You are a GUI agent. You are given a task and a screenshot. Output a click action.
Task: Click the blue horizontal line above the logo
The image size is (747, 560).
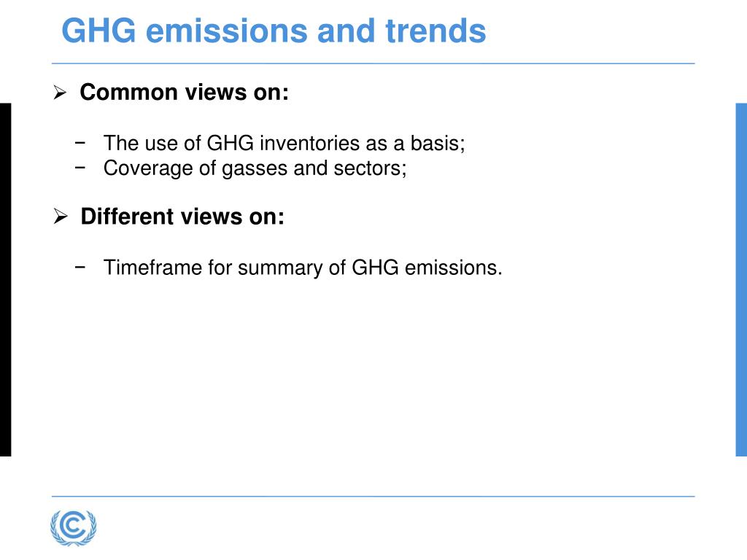click(373, 497)
